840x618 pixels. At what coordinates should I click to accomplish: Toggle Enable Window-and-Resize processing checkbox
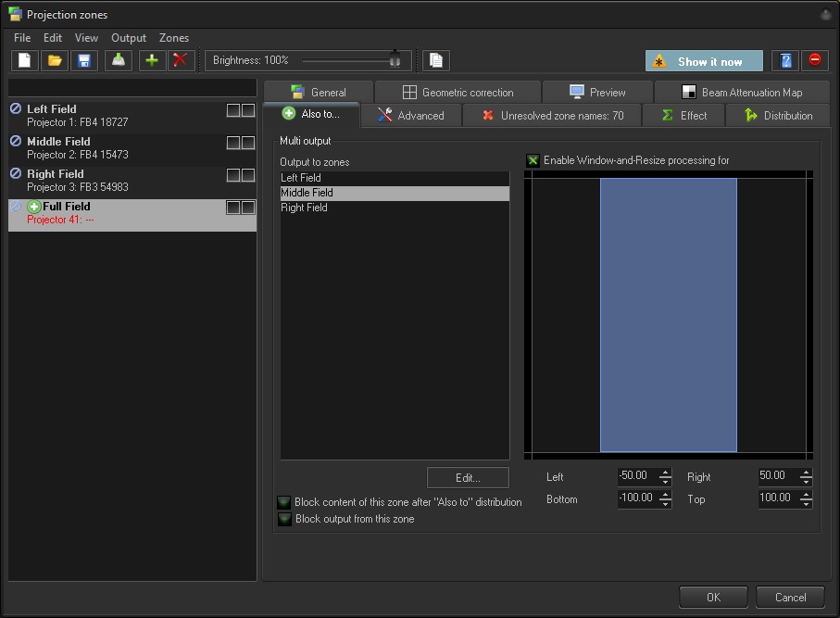pyautogui.click(x=533, y=160)
